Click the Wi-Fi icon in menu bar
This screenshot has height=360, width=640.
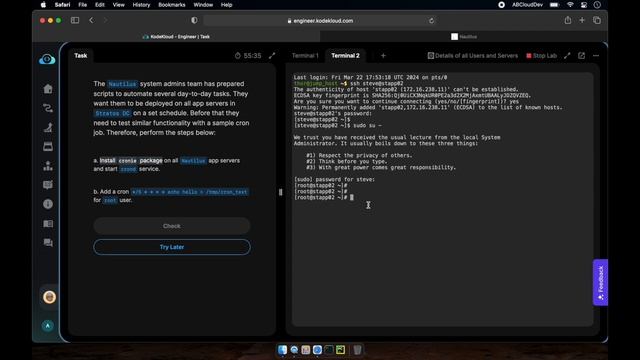(x=570, y=5)
